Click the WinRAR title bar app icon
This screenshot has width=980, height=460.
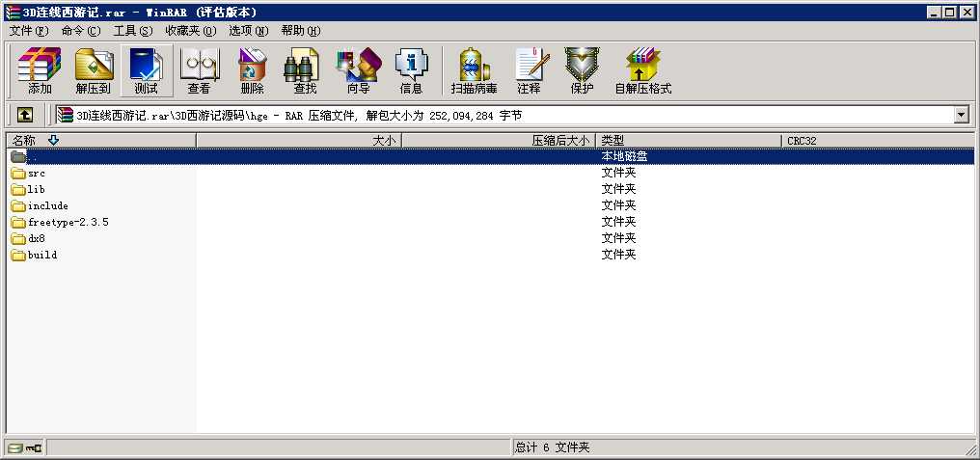[12, 13]
